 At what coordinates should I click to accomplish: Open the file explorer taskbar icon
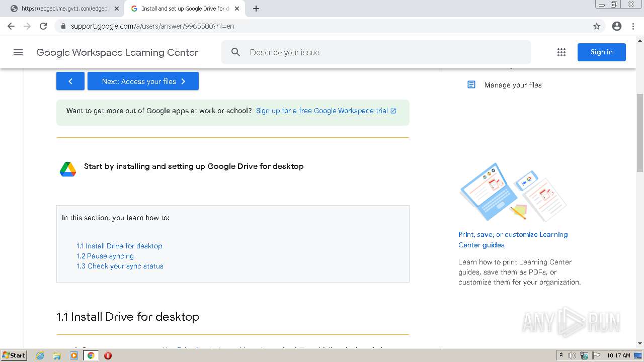tap(57, 355)
